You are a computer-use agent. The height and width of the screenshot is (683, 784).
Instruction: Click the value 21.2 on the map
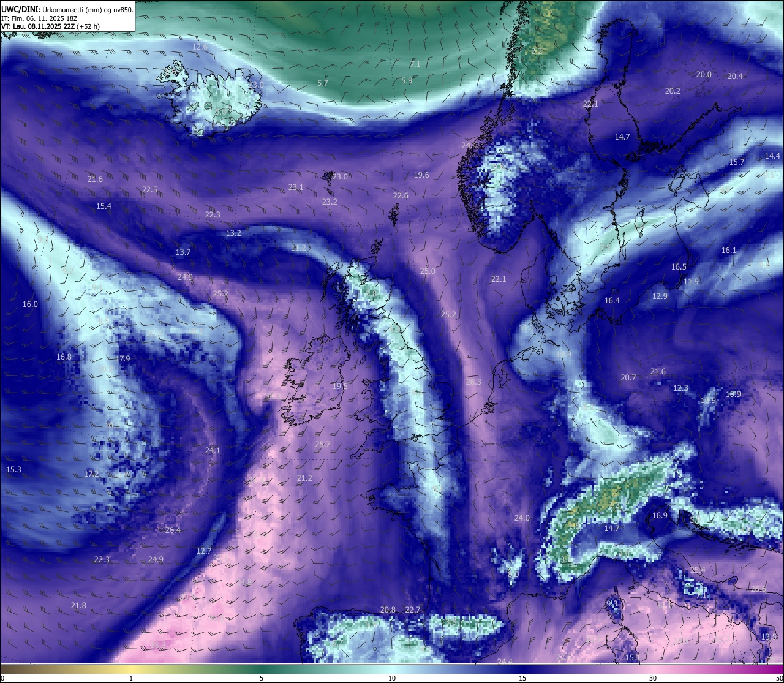(304, 478)
